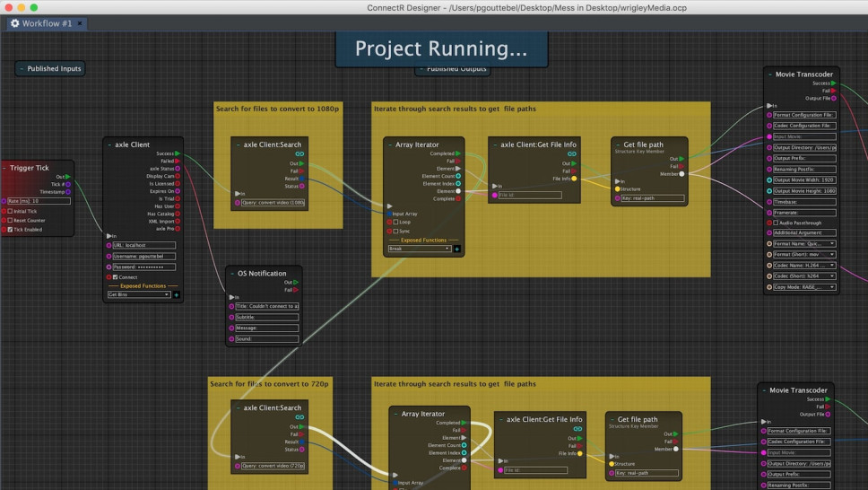Image resolution: width=868 pixels, height=490 pixels.
Task: Click top Get file path Structure port
Action: [618, 189]
